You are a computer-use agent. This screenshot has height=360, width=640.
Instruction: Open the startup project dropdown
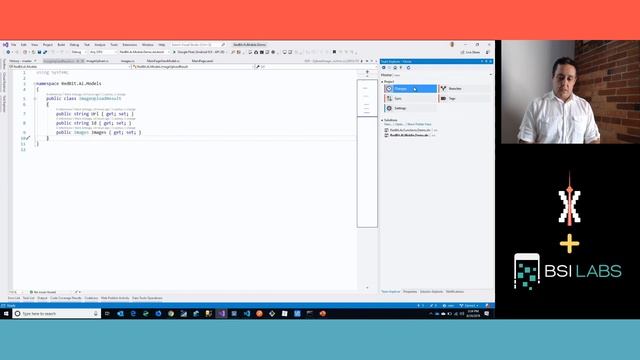pos(144,52)
